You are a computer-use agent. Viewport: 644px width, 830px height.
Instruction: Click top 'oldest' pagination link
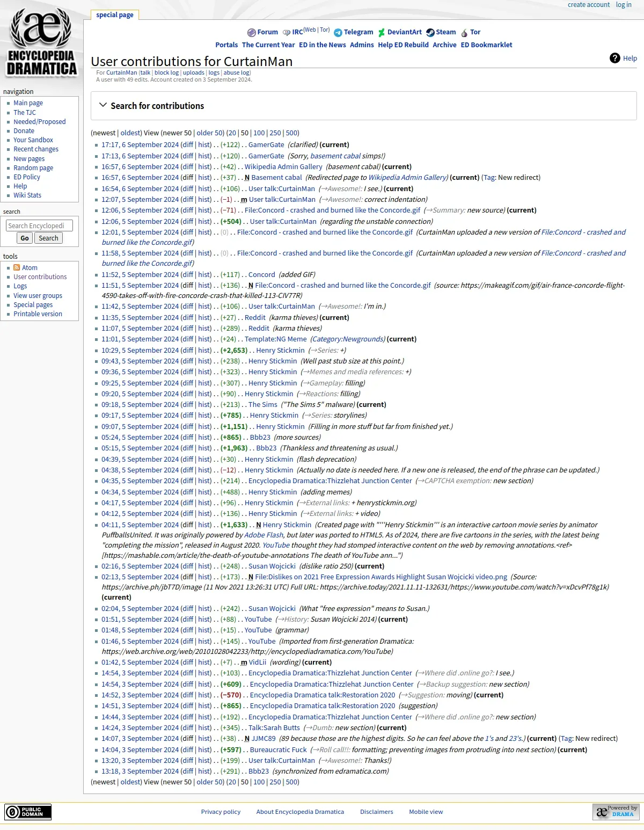point(131,133)
